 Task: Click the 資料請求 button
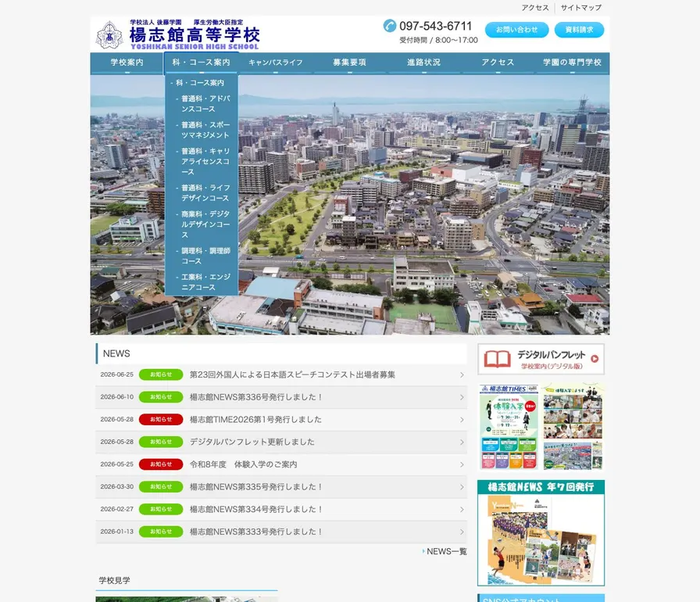580,30
